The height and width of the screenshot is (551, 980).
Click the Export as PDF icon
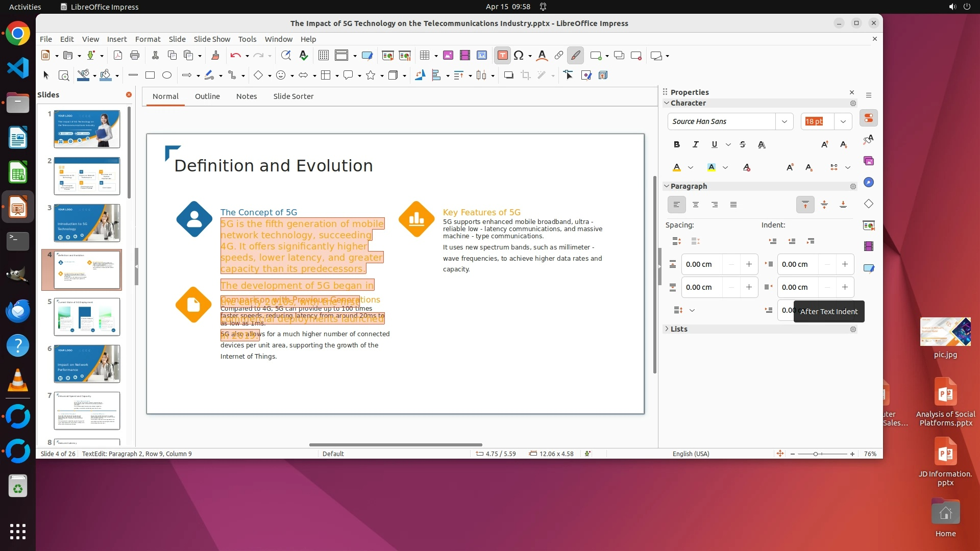(117, 56)
